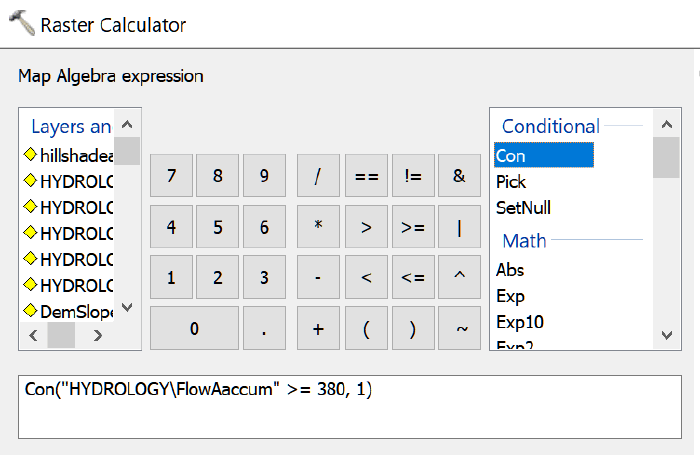
Task: Insert the multiply * operator
Action: click(318, 226)
